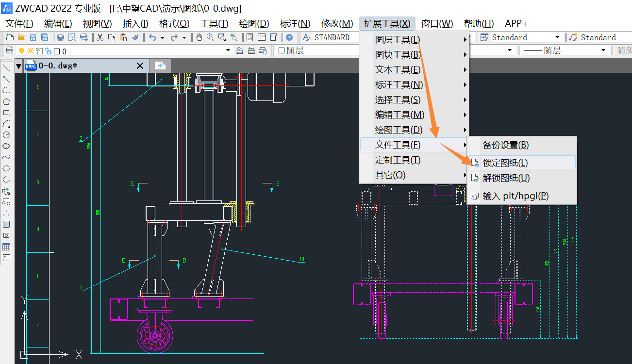Click the Paste clipboard icon
Screen dimensions: 632x364
click(x=123, y=37)
